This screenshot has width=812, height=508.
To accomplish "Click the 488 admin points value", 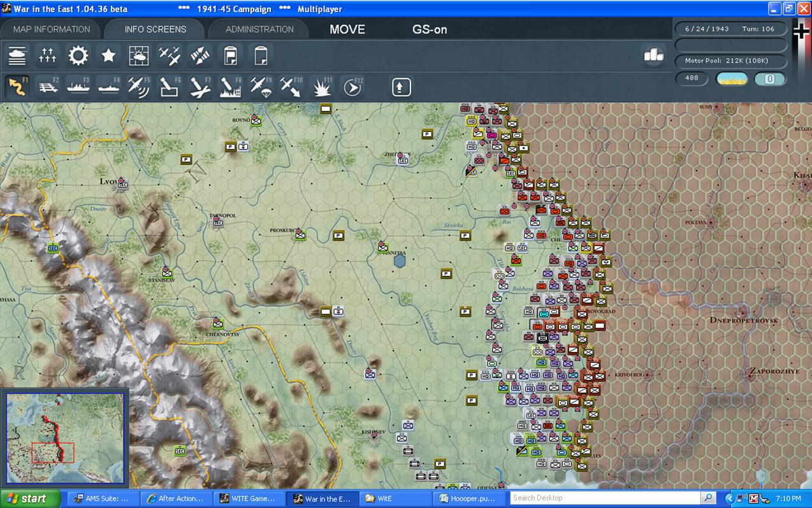I will [692, 78].
